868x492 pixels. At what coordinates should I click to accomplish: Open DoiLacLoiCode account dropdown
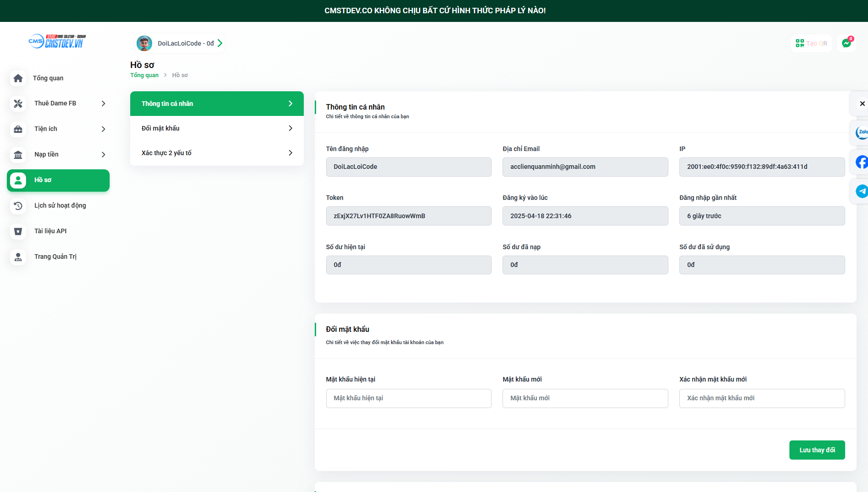tap(180, 43)
